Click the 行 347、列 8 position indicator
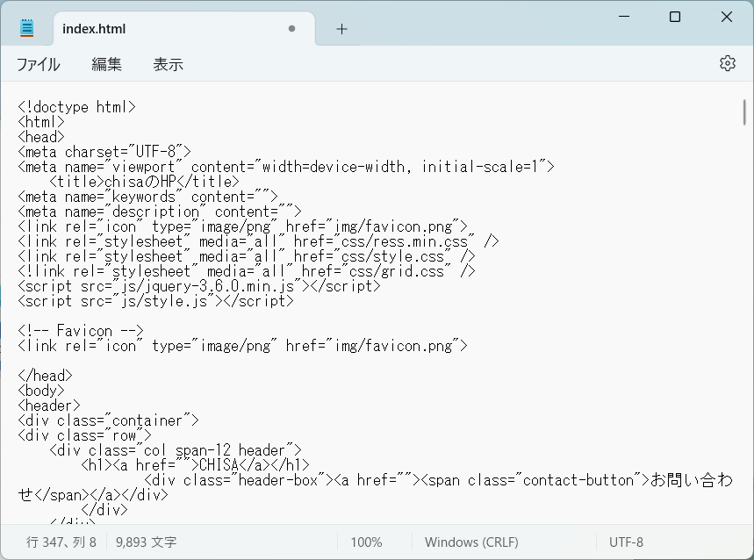This screenshot has width=754, height=560. [61, 542]
